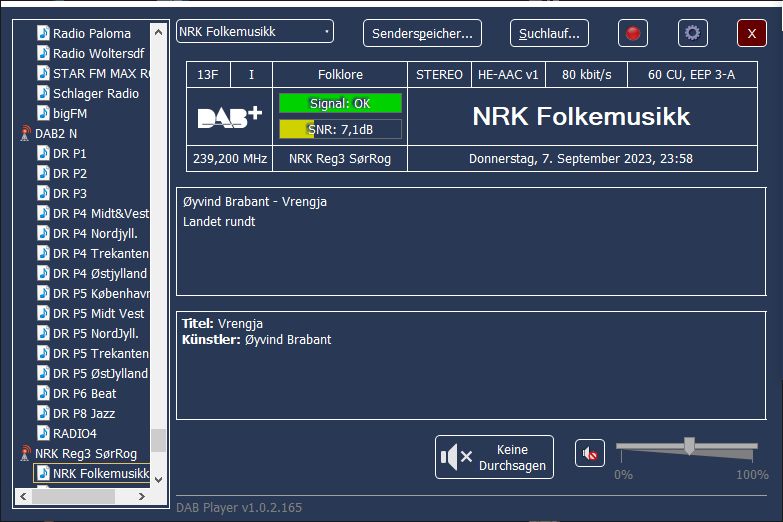Select RADIO4 station in the list
Screen dimensions: 783x522
(75, 434)
